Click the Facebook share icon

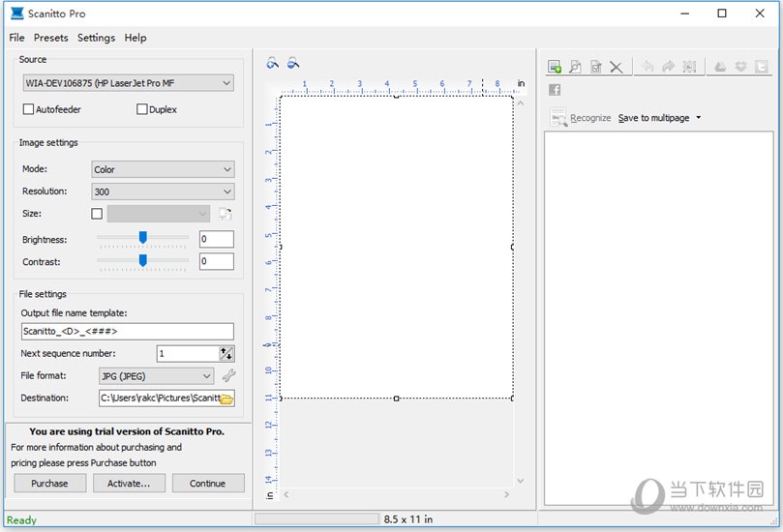(555, 90)
